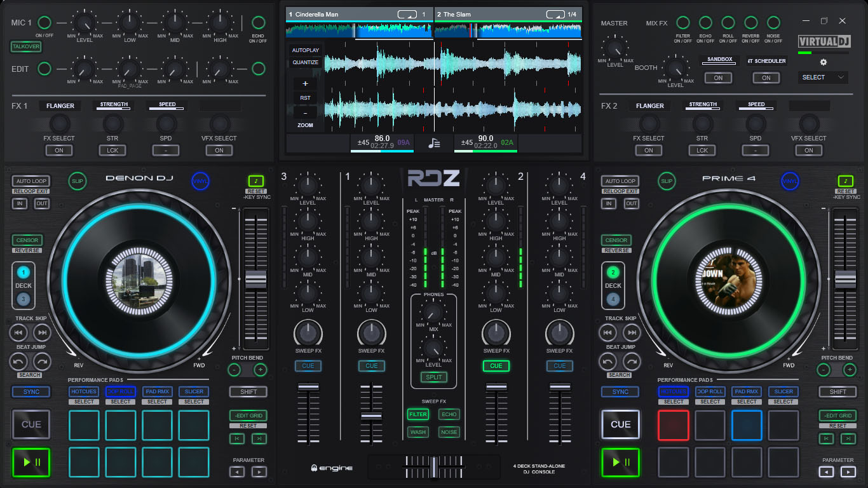The width and height of the screenshot is (868, 488).
Task: Open the FX 2 FLANGER effect selector
Action: tap(650, 106)
